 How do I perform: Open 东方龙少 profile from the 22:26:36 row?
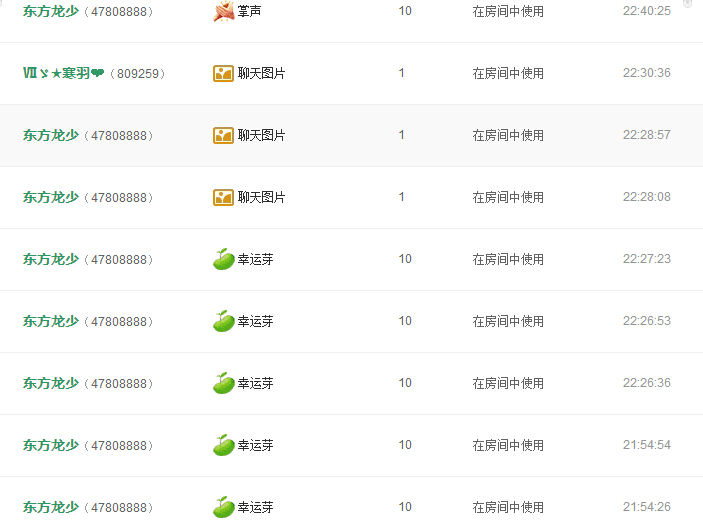pyautogui.click(x=50, y=383)
